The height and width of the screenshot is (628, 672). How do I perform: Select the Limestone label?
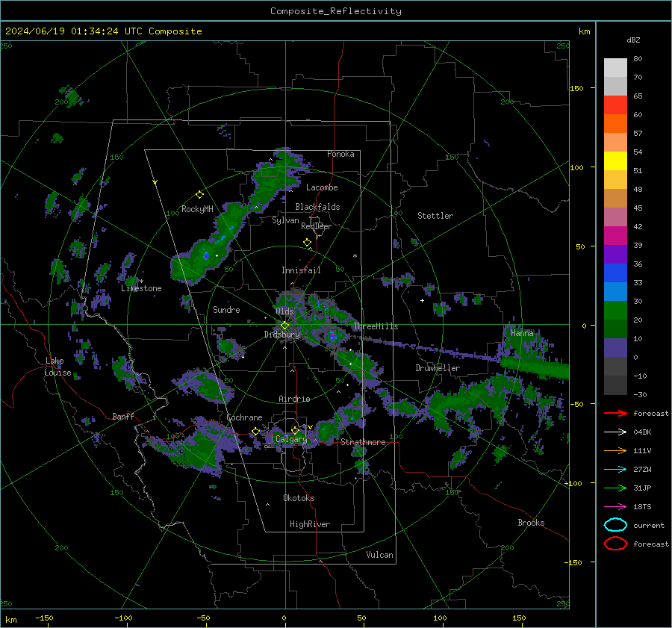[x=141, y=288]
